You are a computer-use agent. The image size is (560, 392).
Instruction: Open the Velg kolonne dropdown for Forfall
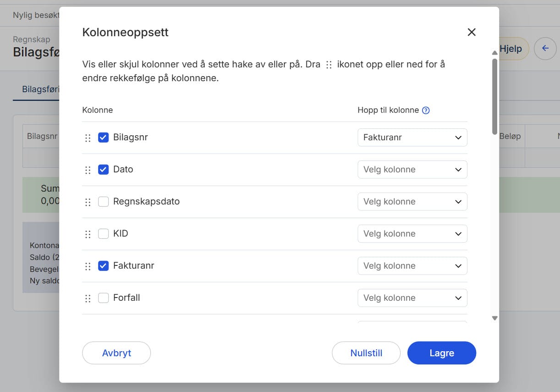412,298
